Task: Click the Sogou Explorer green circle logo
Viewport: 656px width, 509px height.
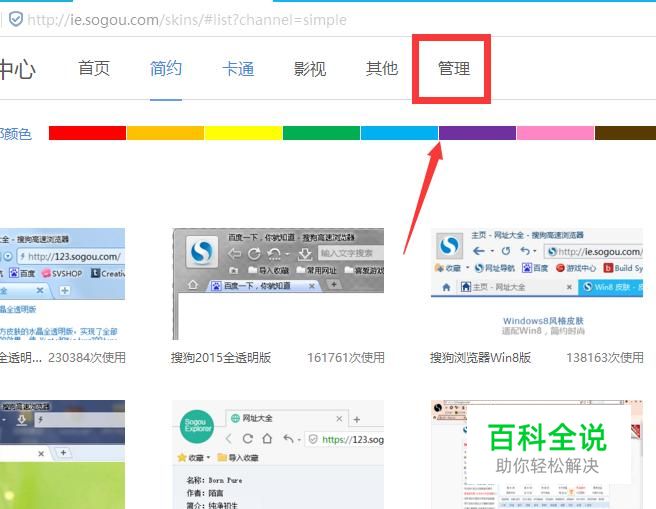Action: pos(197,426)
